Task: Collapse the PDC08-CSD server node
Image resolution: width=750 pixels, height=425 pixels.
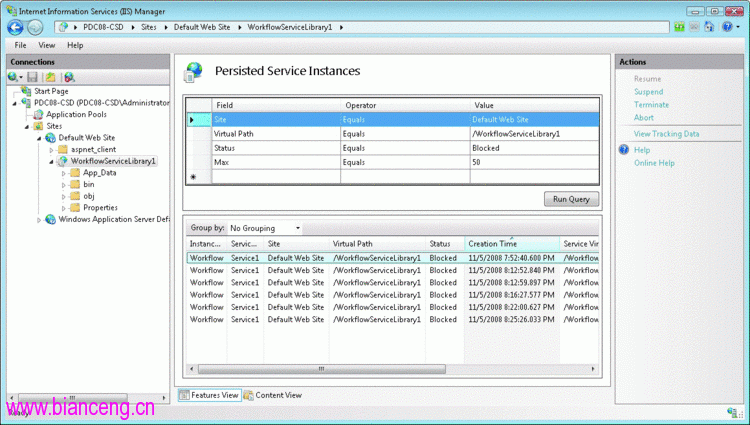Action: (x=15, y=103)
